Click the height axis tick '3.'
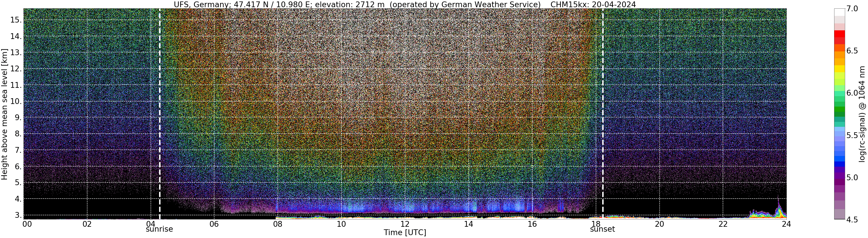This screenshot has width=868, height=238. pos(18,215)
